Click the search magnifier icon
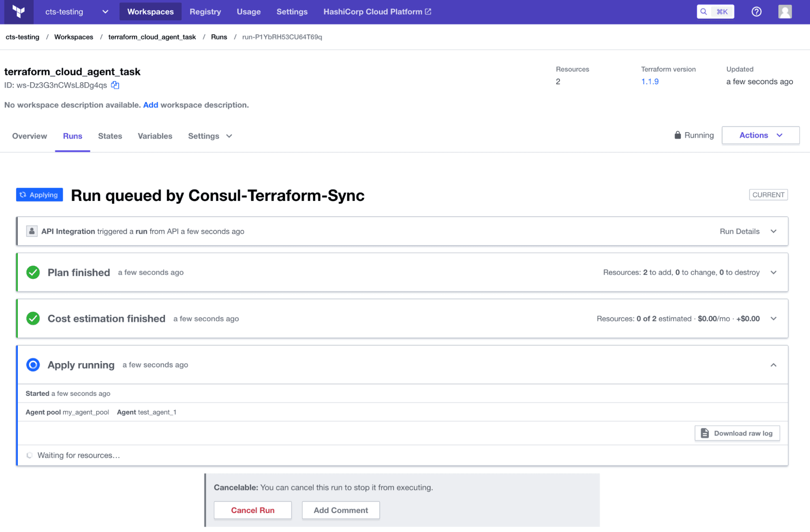Viewport: 810px width, 532px height. [704, 12]
